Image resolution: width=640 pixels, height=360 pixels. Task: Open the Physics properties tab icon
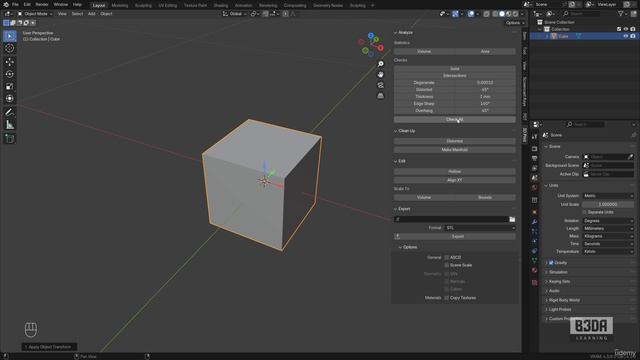pyautogui.click(x=534, y=241)
